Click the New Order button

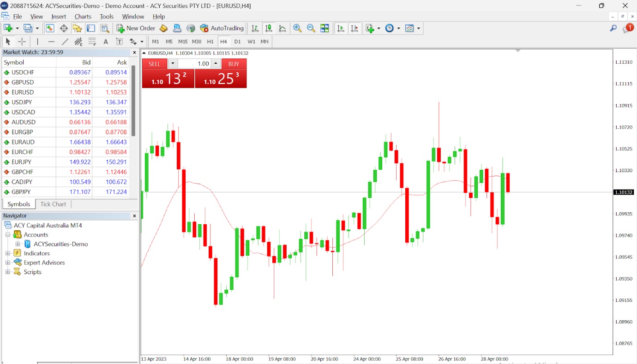136,28
